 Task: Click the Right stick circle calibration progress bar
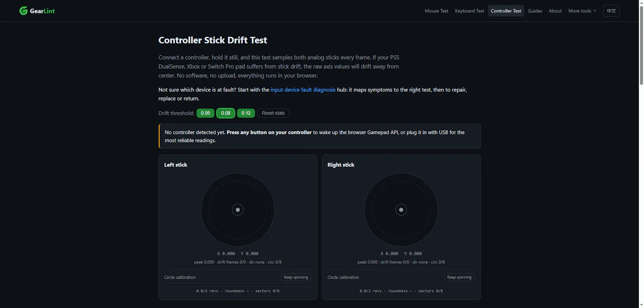[401, 285]
